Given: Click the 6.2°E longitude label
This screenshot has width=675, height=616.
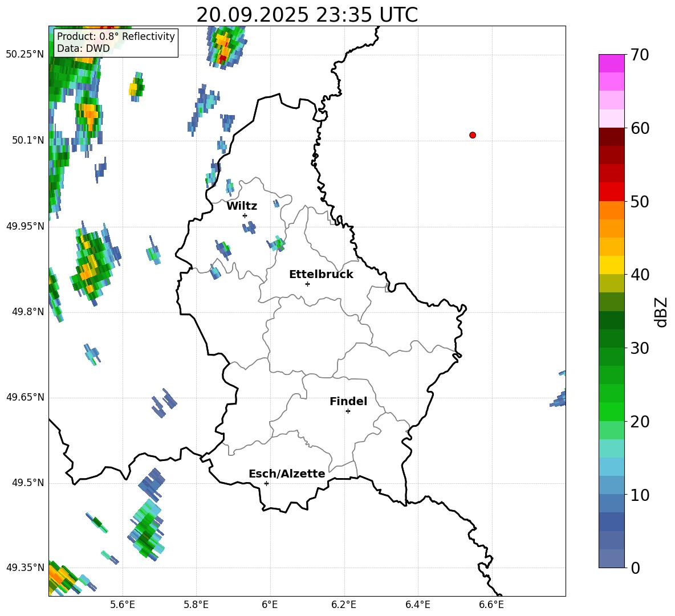Looking at the screenshot, I should point(344,605).
